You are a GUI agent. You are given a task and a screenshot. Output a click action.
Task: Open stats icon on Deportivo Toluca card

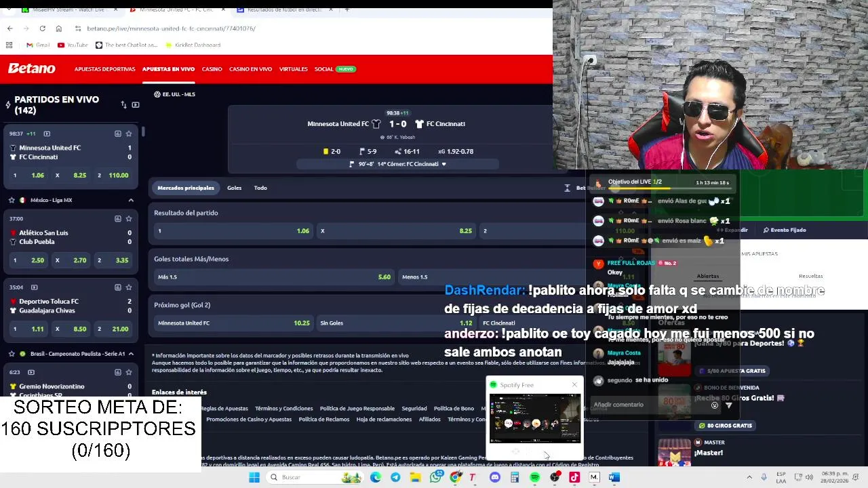click(x=117, y=287)
